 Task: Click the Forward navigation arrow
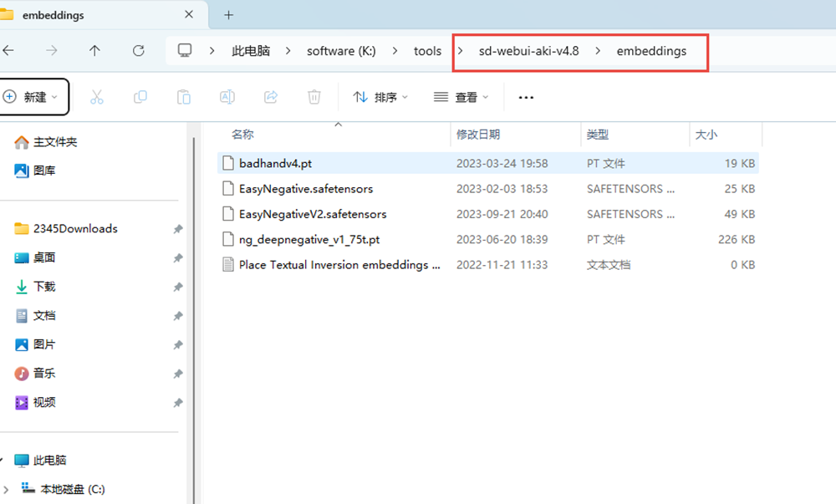click(52, 51)
